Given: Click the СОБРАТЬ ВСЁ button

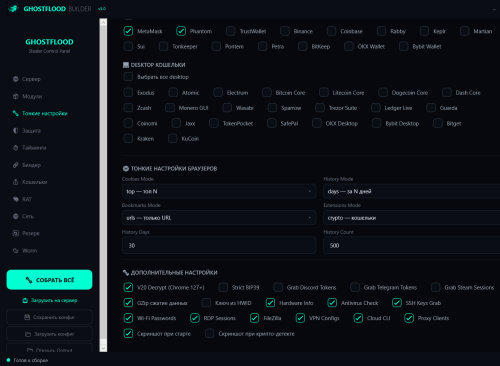Looking at the screenshot, I should click(x=49, y=280).
